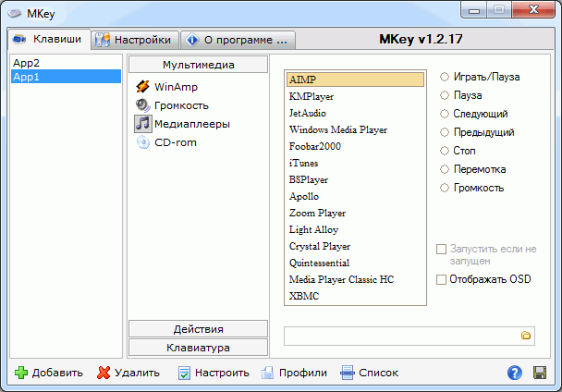562x392 pixels.
Task: Click the Список button label
Action: pos(378,373)
